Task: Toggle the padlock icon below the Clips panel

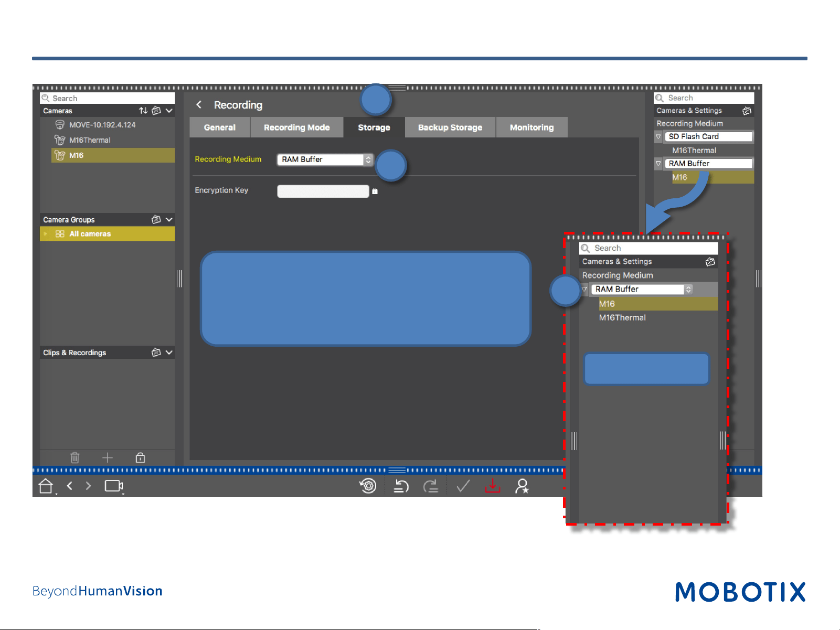Action: [x=140, y=457]
